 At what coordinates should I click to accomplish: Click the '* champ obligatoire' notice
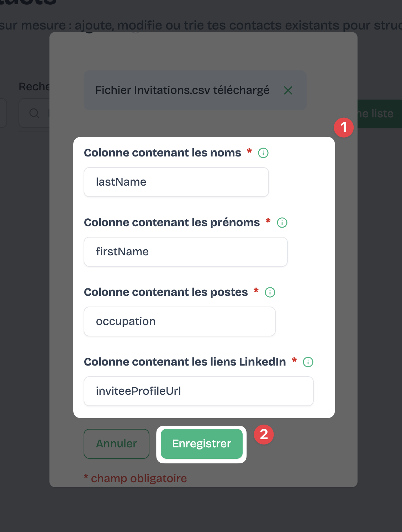click(x=135, y=478)
